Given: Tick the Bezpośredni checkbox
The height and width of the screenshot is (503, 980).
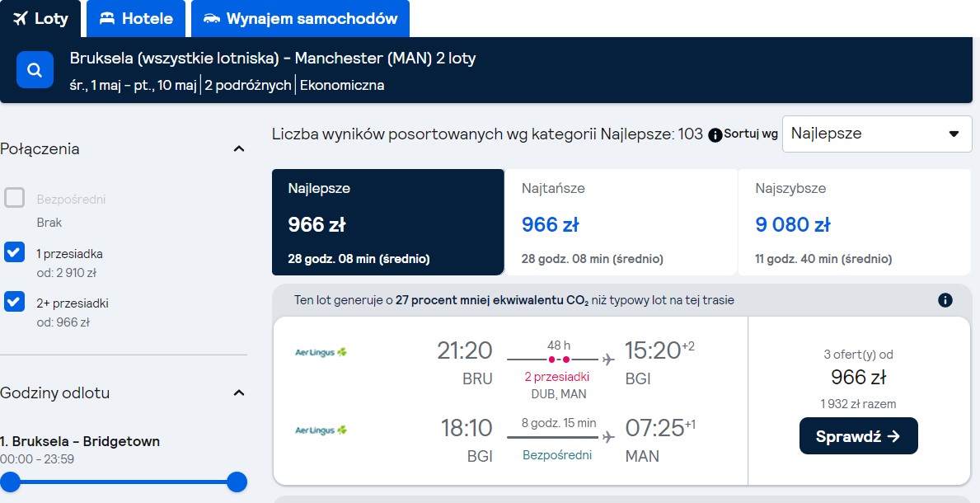Looking at the screenshot, I should click(14, 198).
